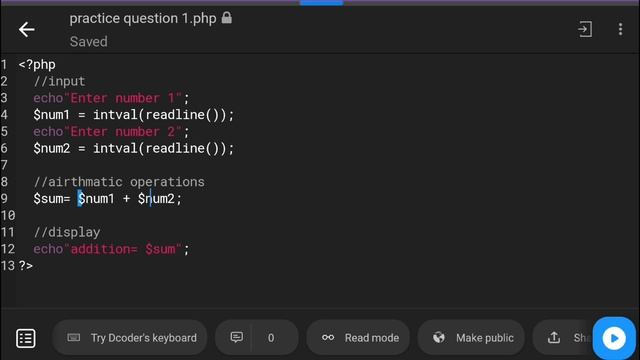Place cursor in $num2 = intval(readline()) line

134,148
